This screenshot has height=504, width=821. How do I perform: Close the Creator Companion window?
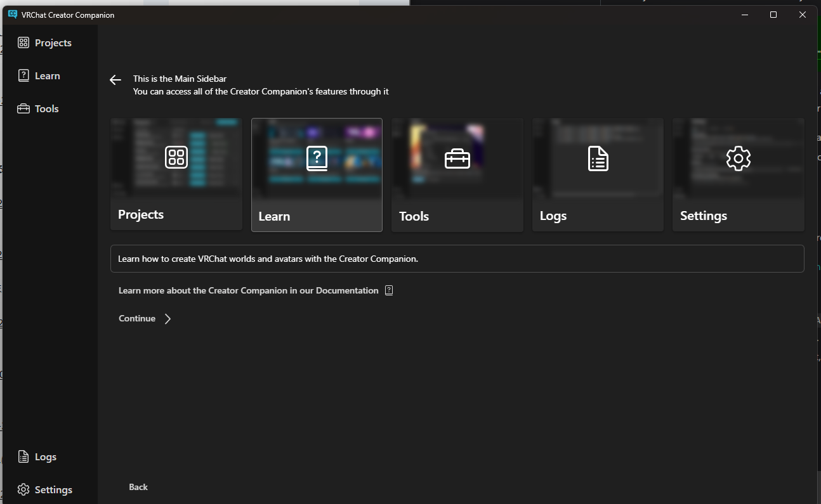click(x=803, y=15)
